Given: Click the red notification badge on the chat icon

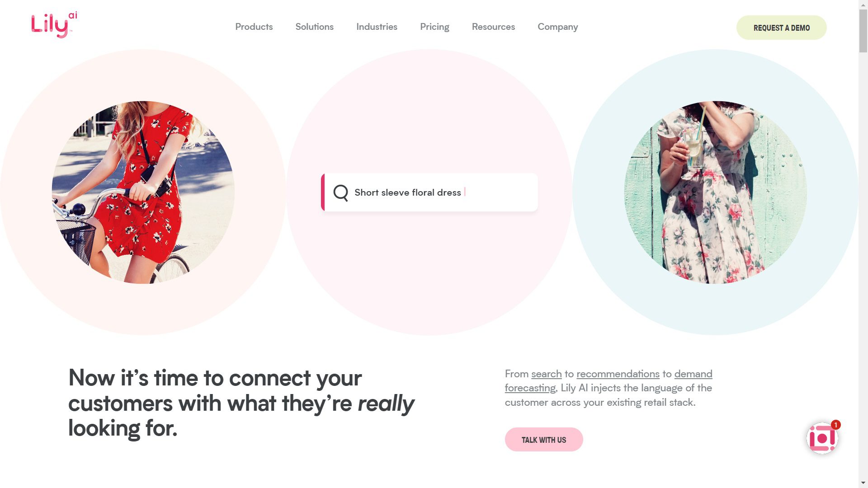Looking at the screenshot, I should [836, 425].
